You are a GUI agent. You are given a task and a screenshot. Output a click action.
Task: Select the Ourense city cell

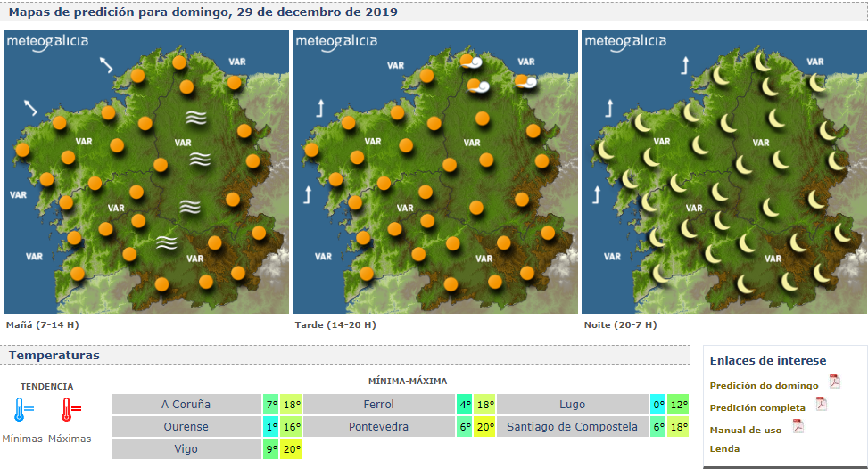click(x=186, y=427)
